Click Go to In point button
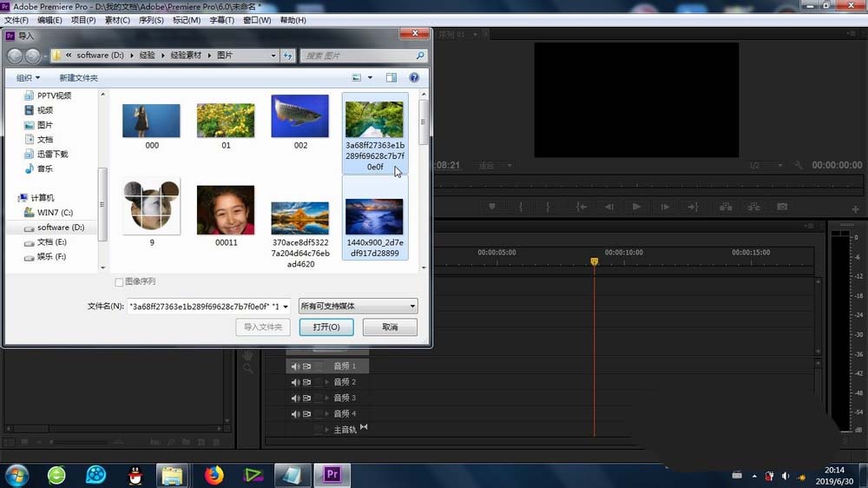 tap(582, 207)
